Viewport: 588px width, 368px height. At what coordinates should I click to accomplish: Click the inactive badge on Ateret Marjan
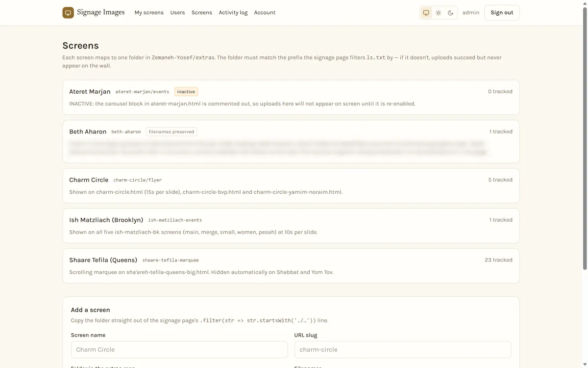click(x=186, y=92)
